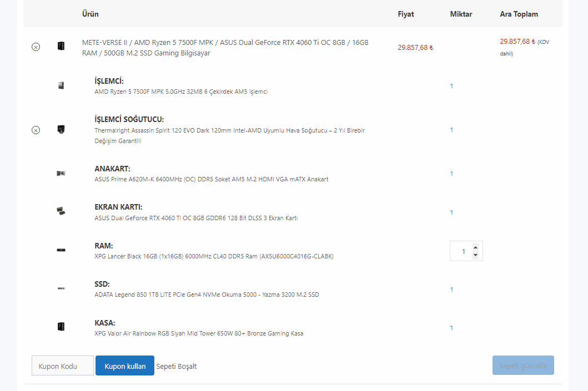Click the Sepeti Boşalt link
Screen dimensions: 588x391
(177, 367)
